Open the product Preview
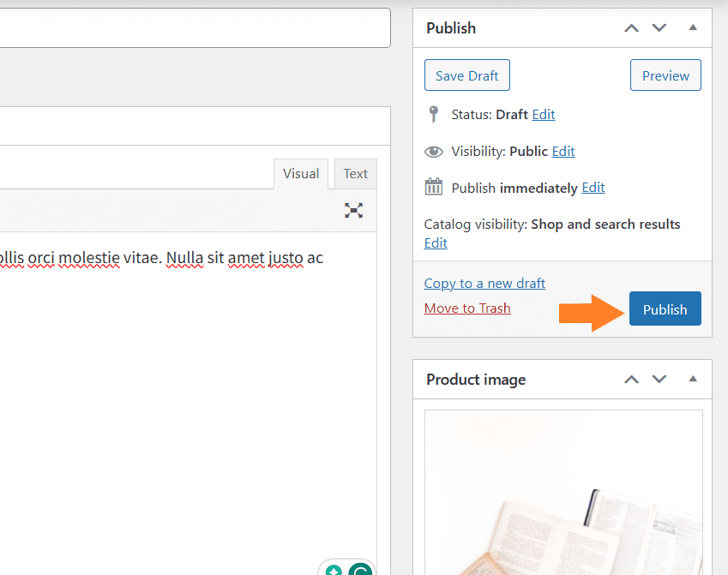728x575 pixels. [665, 75]
